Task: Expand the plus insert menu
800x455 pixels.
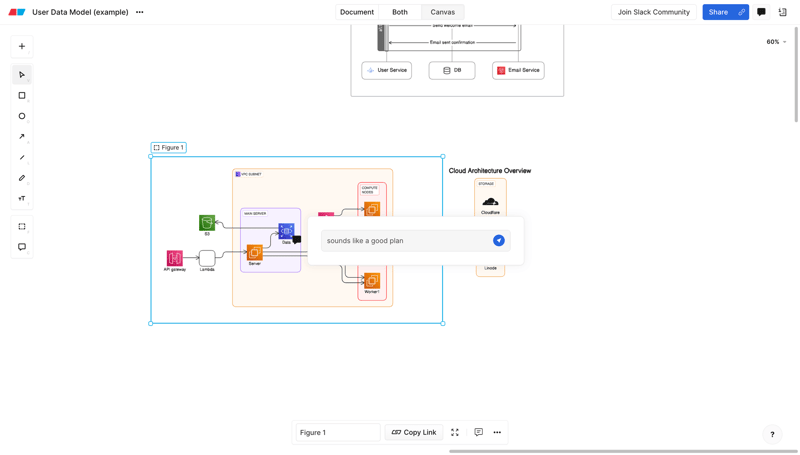Action: pyautogui.click(x=22, y=46)
